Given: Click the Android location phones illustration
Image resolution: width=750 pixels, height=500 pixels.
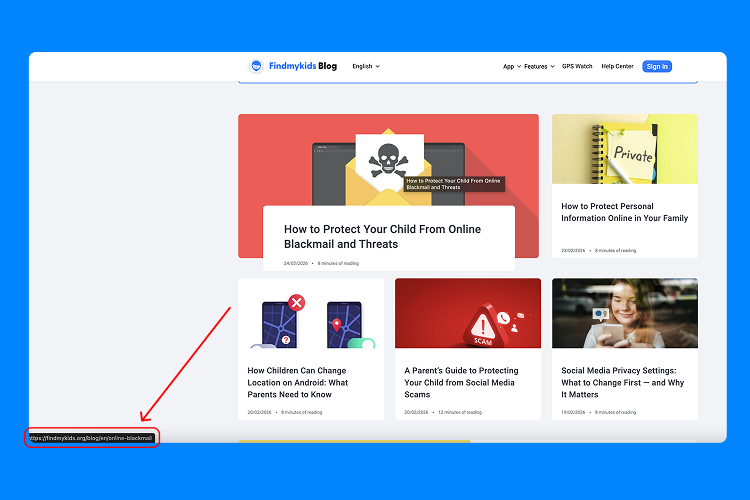Looking at the screenshot, I should pos(310,313).
